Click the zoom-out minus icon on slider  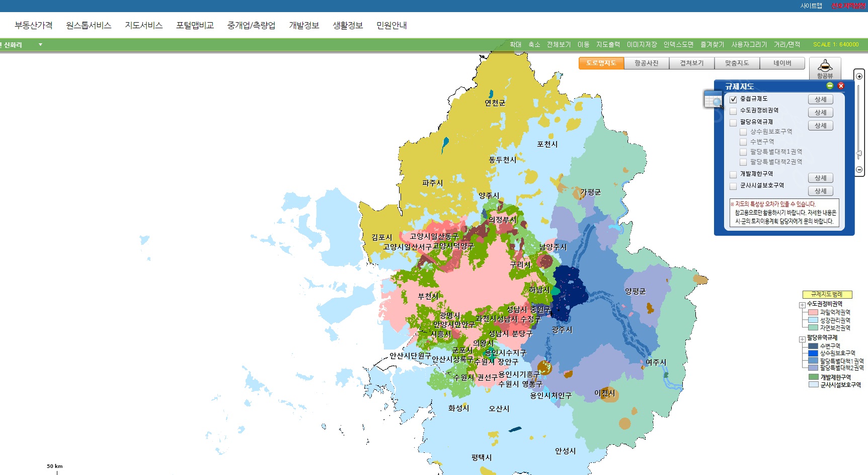point(859,170)
